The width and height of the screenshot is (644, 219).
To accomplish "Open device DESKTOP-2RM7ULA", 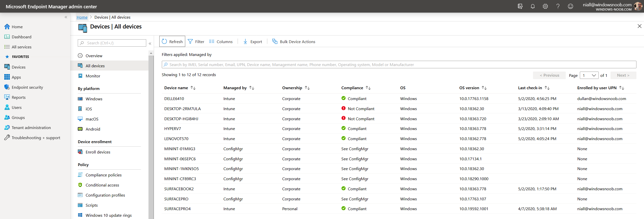I will click(x=182, y=109).
